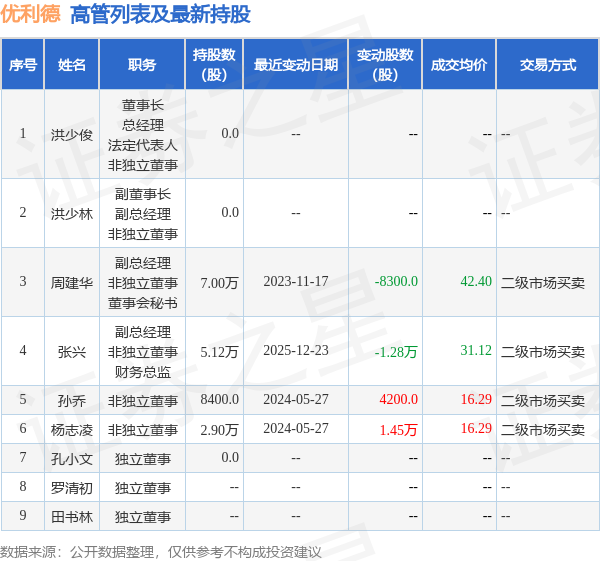Select the 持股数(股) column header
This screenshot has width=600, height=561.
point(214,65)
